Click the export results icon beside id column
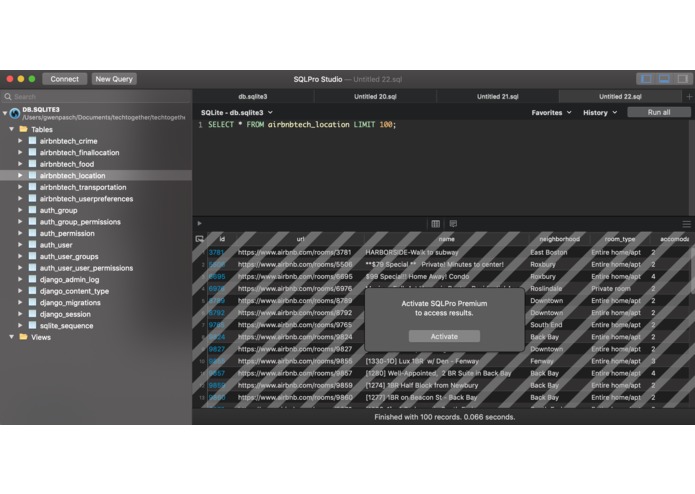 click(199, 239)
